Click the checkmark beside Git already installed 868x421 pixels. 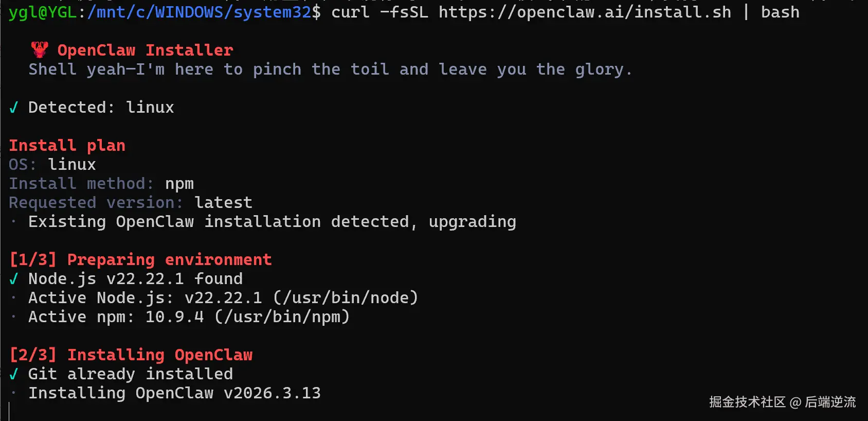pos(14,374)
